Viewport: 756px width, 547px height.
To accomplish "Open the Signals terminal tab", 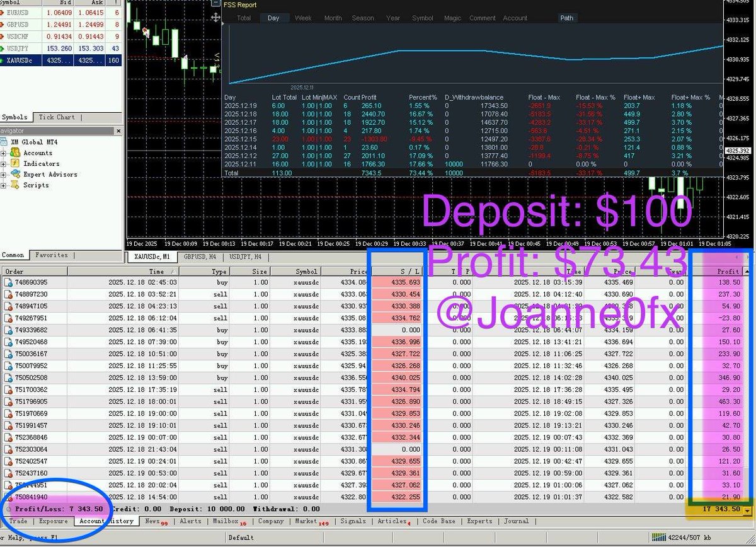I will (x=353, y=521).
